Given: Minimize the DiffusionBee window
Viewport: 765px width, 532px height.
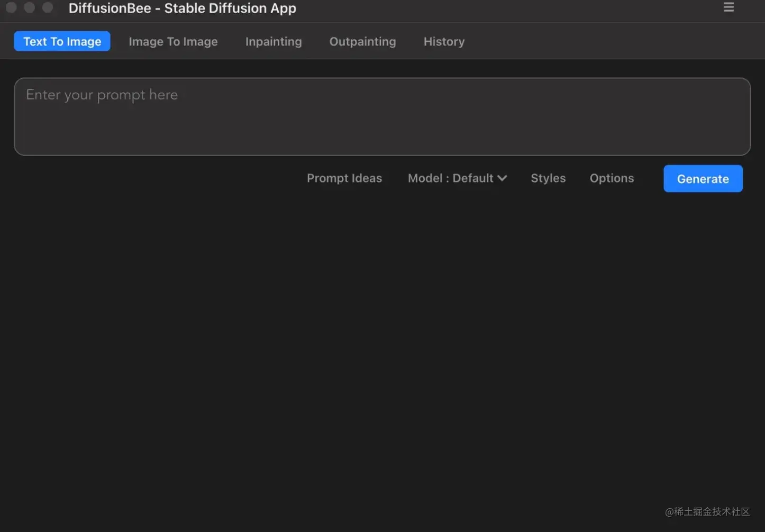Looking at the screenshot, I should [29, 7].
